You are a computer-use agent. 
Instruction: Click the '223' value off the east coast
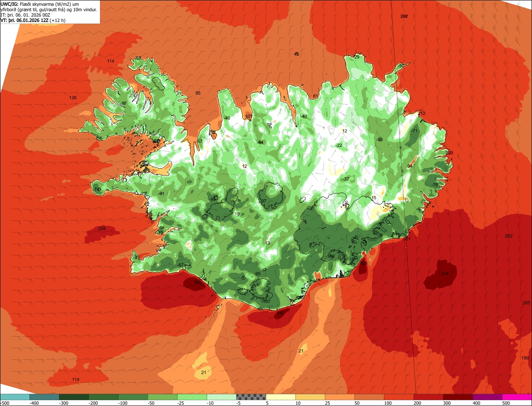449,153
